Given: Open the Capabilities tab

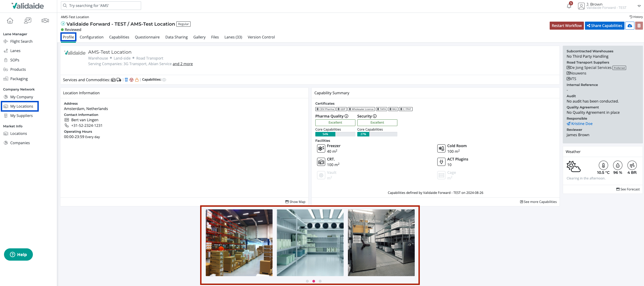Looking at the screenshot, I should point(119,37).
